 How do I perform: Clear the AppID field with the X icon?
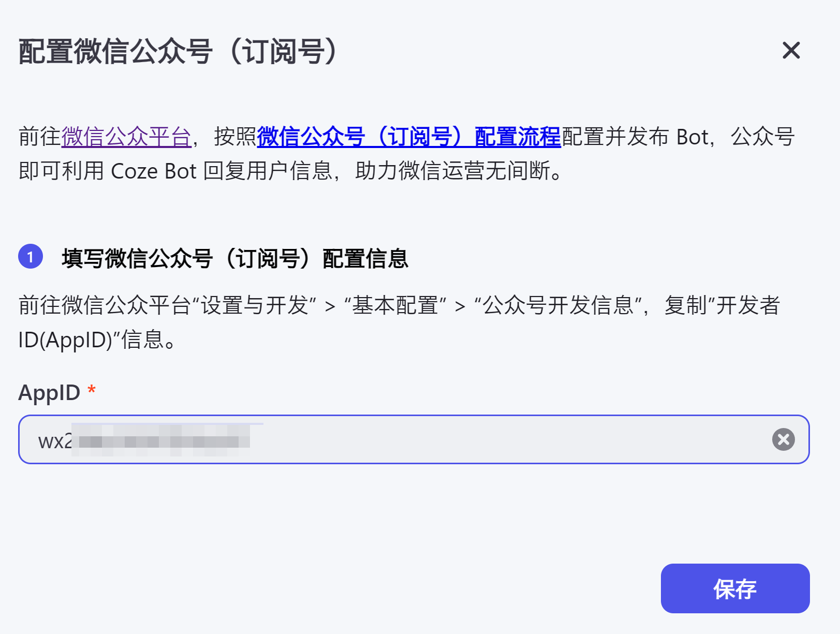tap(783, 439)
